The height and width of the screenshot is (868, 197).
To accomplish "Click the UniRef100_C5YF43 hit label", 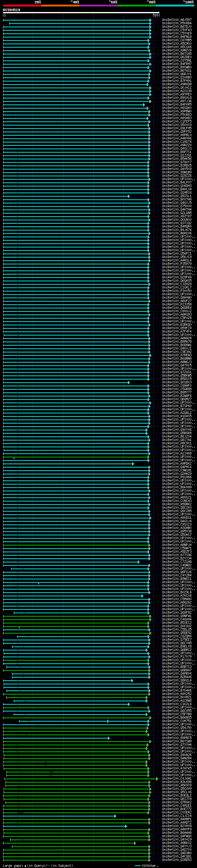I will (176, 30).
